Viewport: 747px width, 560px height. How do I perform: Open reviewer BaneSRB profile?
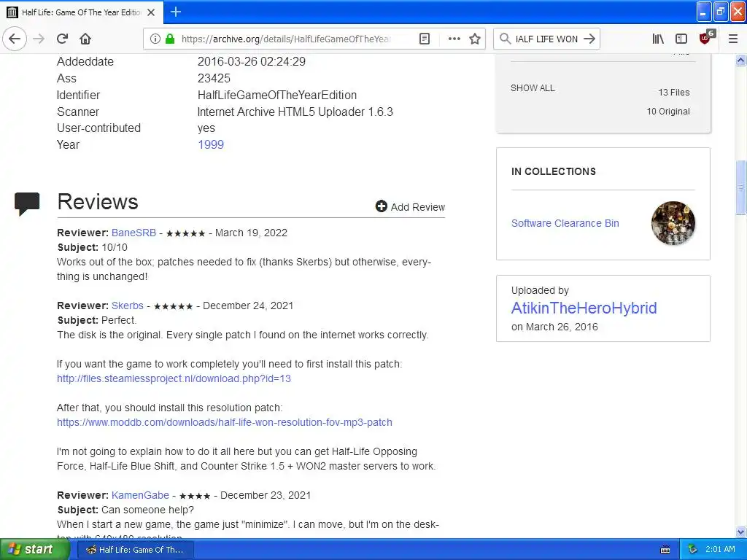(x=134, y=233)
